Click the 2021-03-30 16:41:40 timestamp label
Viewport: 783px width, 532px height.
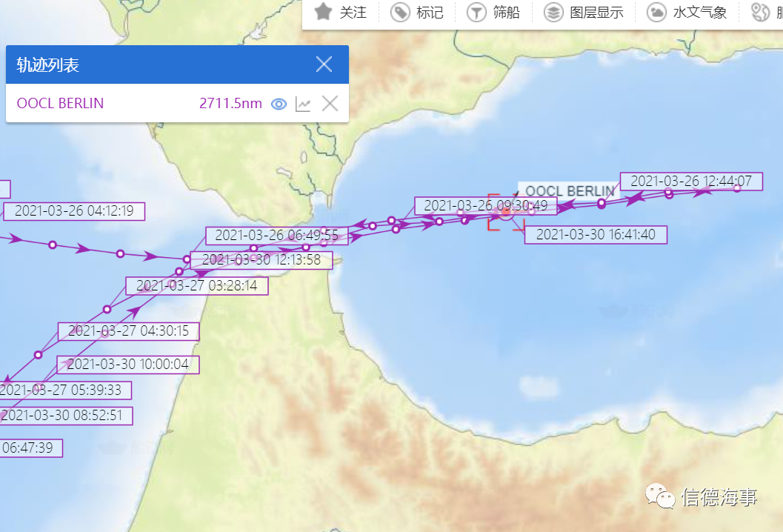point(596,235)
